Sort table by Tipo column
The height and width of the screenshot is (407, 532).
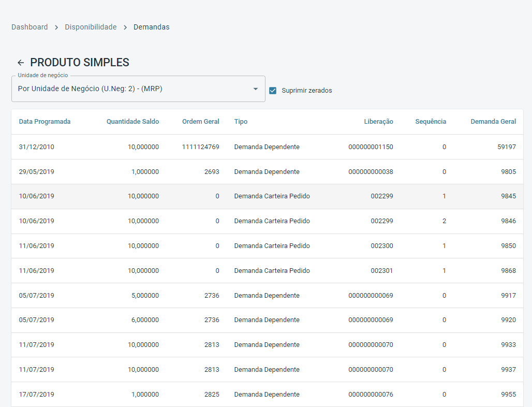pyautogui.click(x=241, y=122)
